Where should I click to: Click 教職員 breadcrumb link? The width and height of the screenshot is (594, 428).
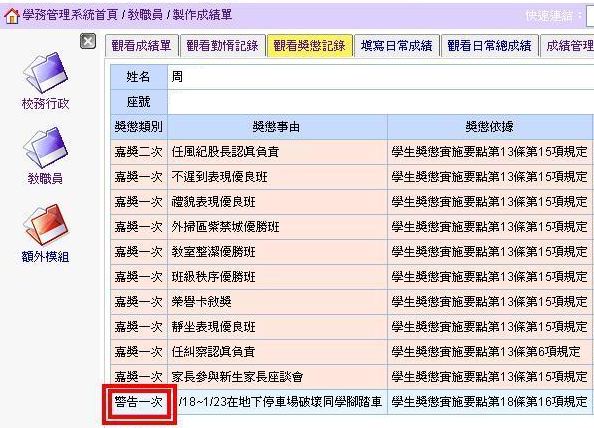pos(145,15)
